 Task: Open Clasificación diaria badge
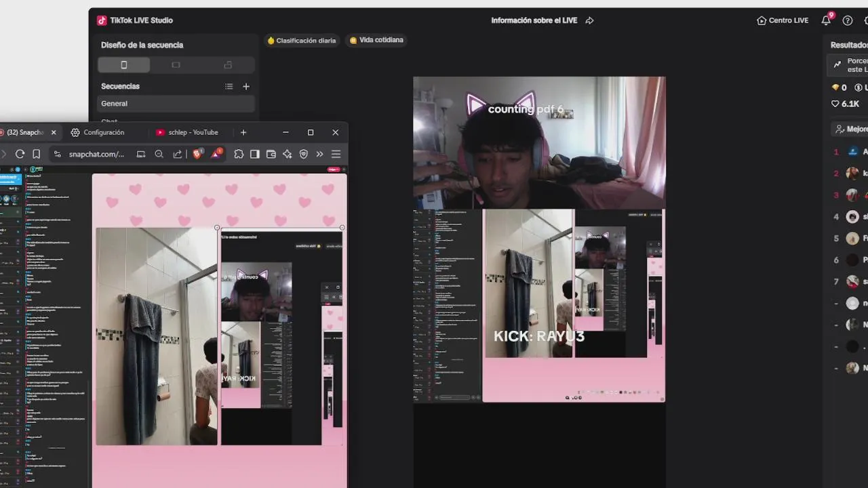point(302,41)
